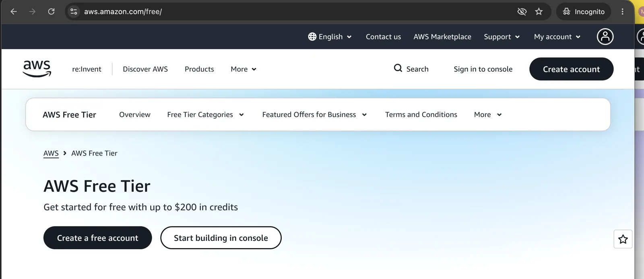
Task: Expand Free Tier Categories dropdown
Action: tap(206, 115)
